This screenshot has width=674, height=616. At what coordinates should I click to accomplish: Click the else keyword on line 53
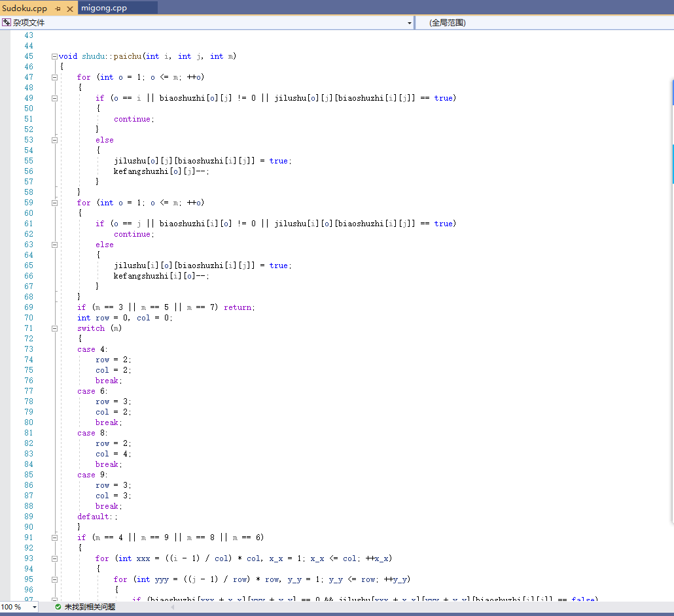105,140
